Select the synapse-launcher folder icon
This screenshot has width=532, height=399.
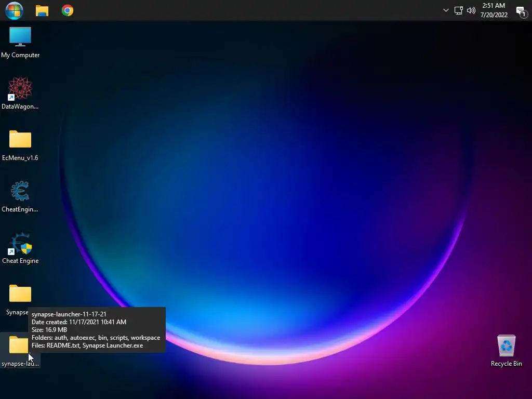pos(19,345)
